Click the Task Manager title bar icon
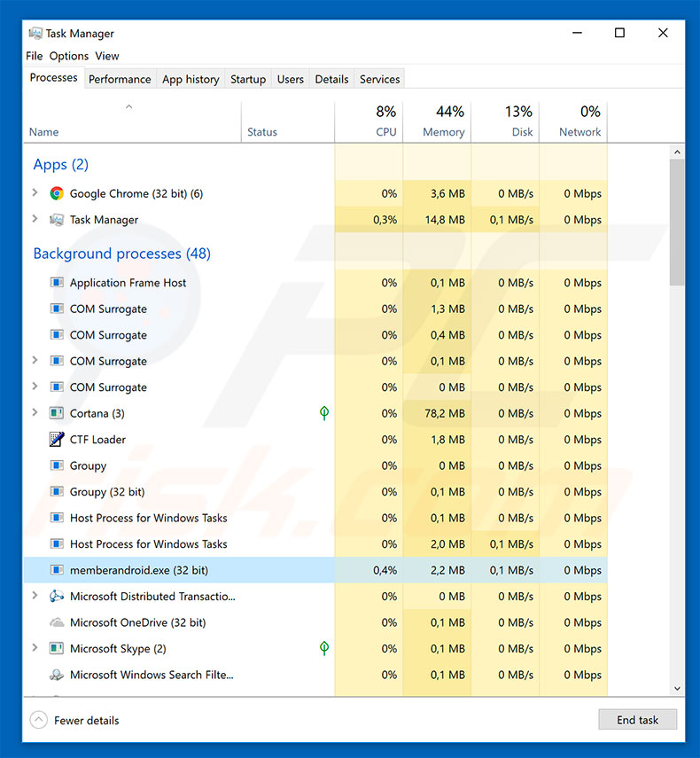The image size is (700, 758). pyautogui.click(x=35, y=34)
